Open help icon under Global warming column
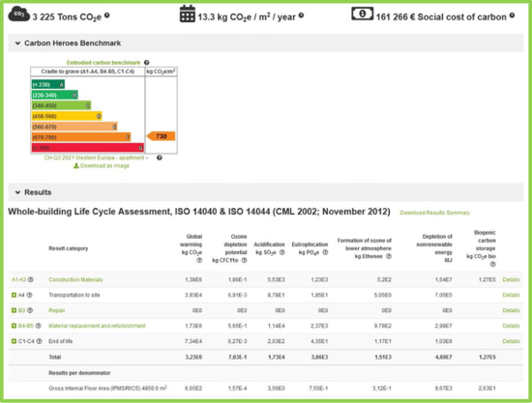 pos(199,260)
